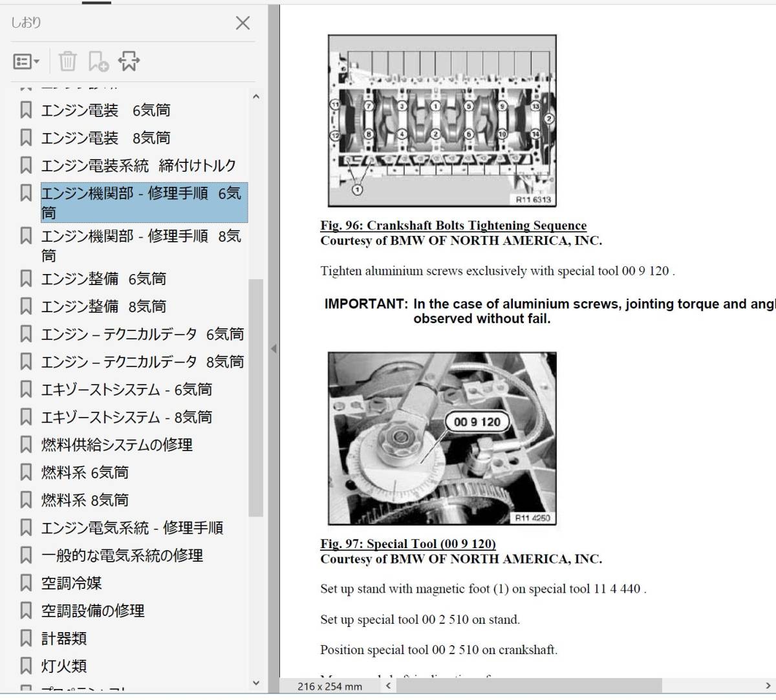Open bookmark エンジン整備 8気筒

point(103,307)
